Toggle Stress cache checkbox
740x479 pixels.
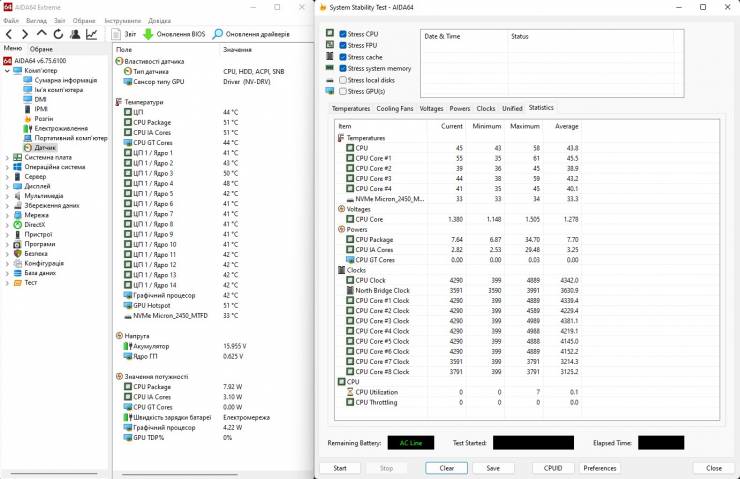point(343,57)
